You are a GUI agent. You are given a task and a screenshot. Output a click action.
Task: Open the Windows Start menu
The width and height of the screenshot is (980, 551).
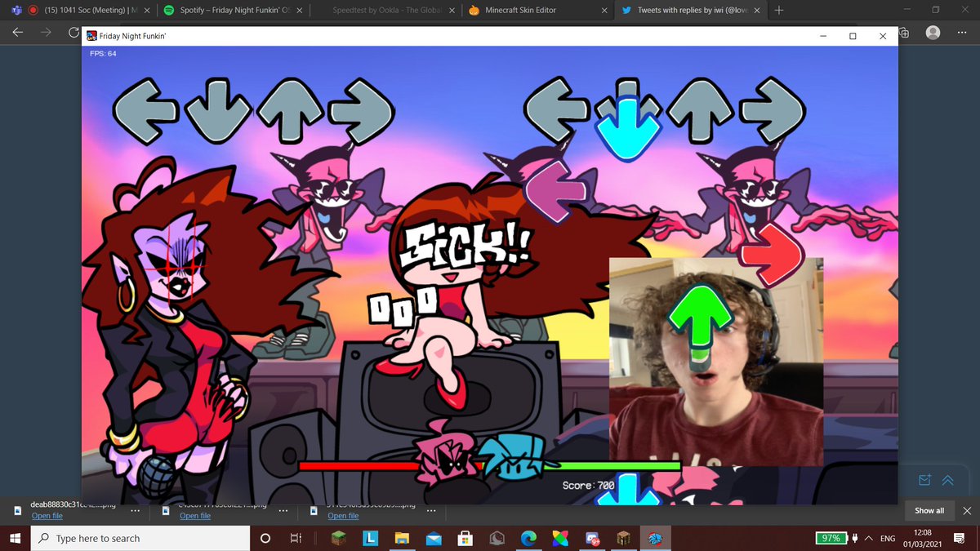tap(15, 538)
